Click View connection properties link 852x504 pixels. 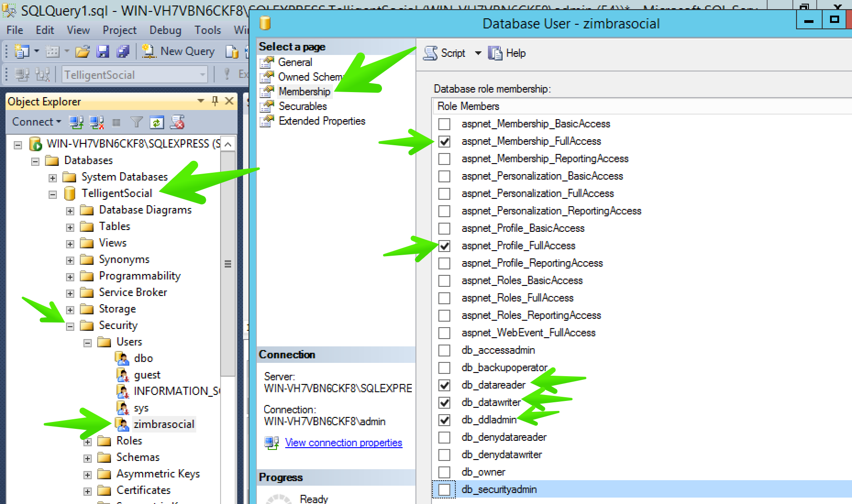pyautogui.click(x=343, y=443)
